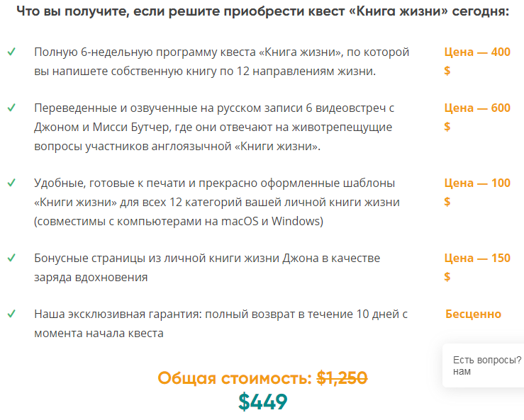The width and height of the screenshot is (524, 420).
Task: Click the checkmark beside the printable templates item
Action: pyautogui.click(x=11, y=183)
